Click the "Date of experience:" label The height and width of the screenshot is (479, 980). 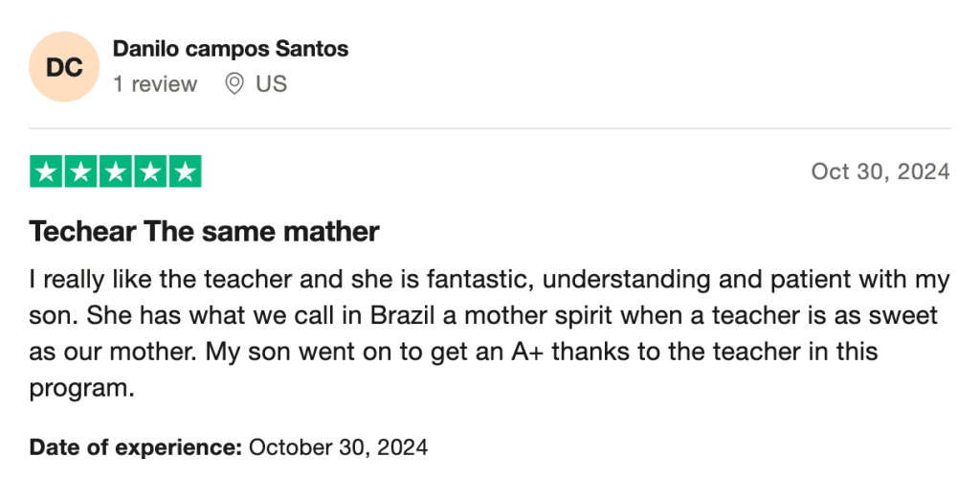pyautogui.click(x=135, y=446)
